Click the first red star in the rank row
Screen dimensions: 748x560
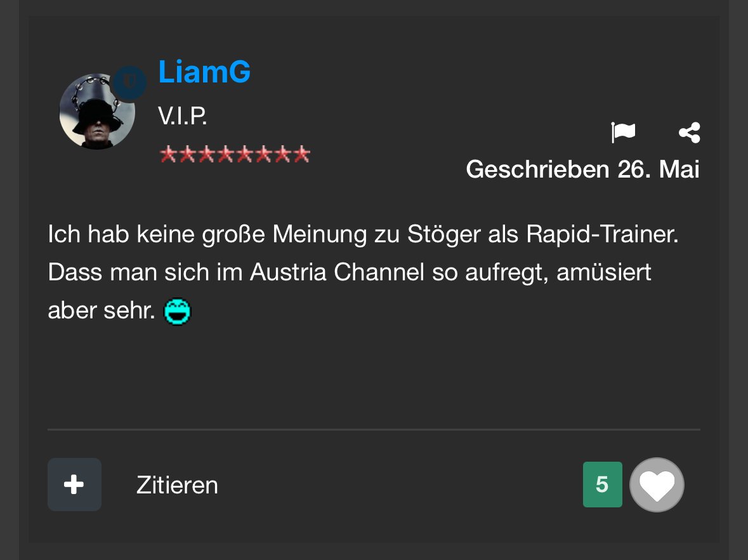[168, 155]
